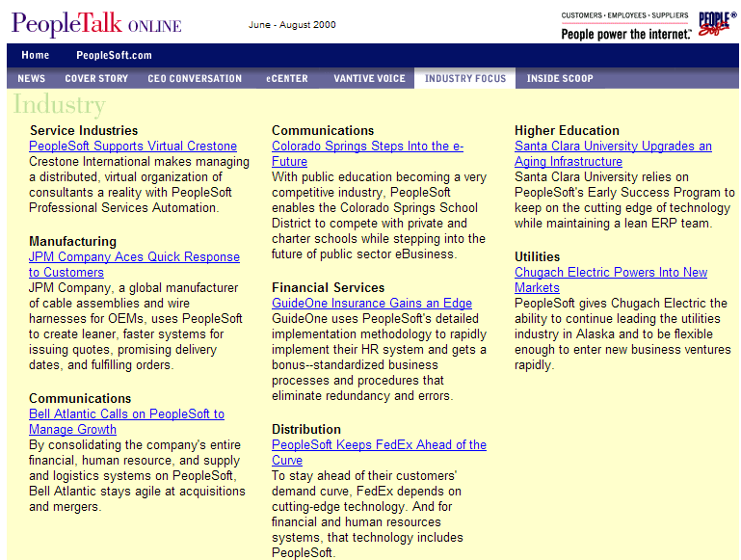The width and height of the screenshot is (741, 560).
Task: Open GuideOne Insurance Gains an Edge link
Action: 372,303
